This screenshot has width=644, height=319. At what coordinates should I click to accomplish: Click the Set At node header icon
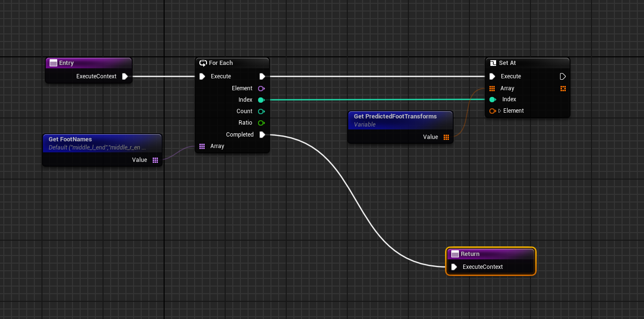pos(493,63)
